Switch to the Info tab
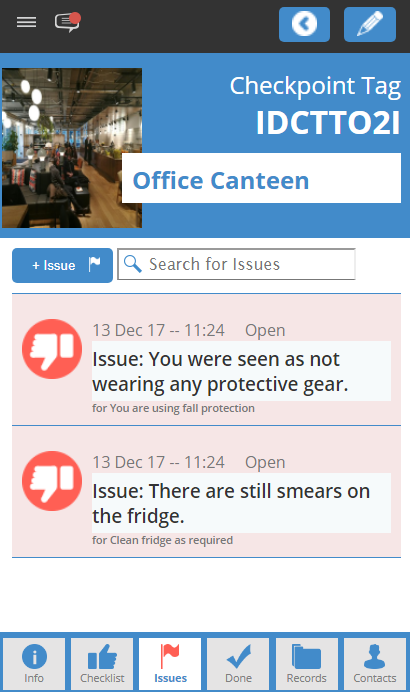This screenshot has height=692, width=410. (34, 664)
